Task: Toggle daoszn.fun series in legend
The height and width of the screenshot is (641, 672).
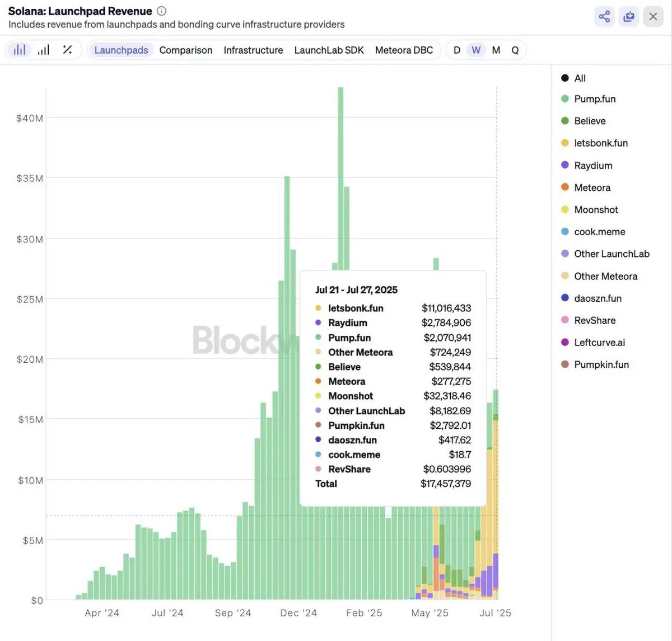Action: (x=591, y=298)
